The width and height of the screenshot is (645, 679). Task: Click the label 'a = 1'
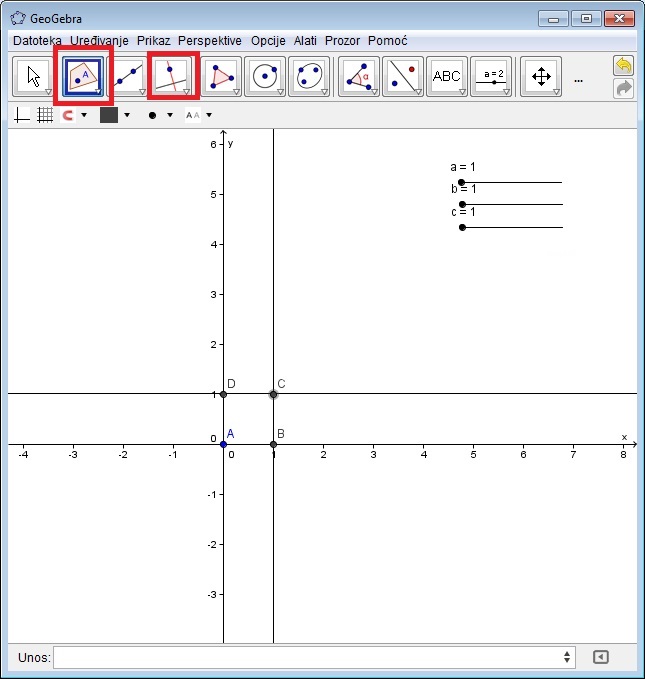[x=463, y=167]
